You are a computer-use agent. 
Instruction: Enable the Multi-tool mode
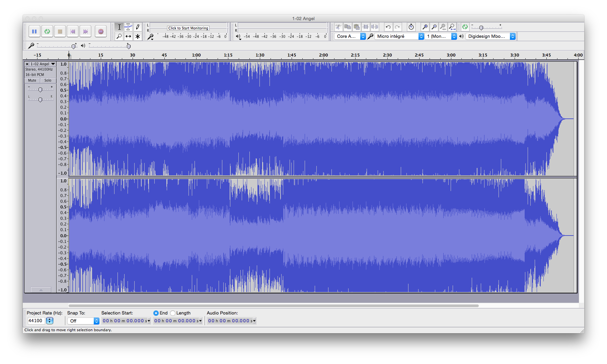pos(138,36)
